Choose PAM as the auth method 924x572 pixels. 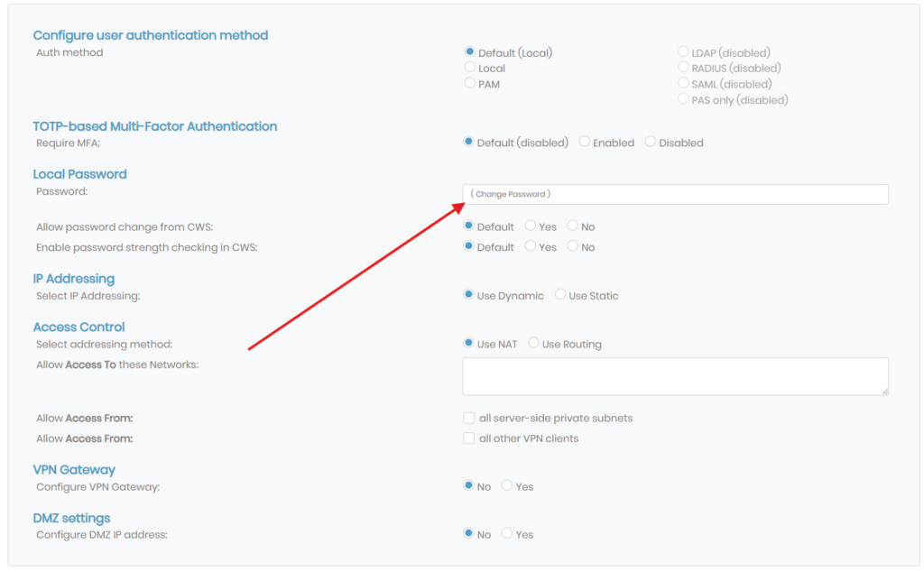(469, 83)
